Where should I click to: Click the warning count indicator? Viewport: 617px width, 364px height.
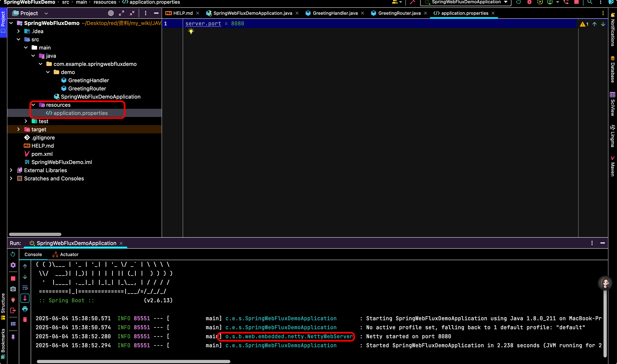[584, 24]
